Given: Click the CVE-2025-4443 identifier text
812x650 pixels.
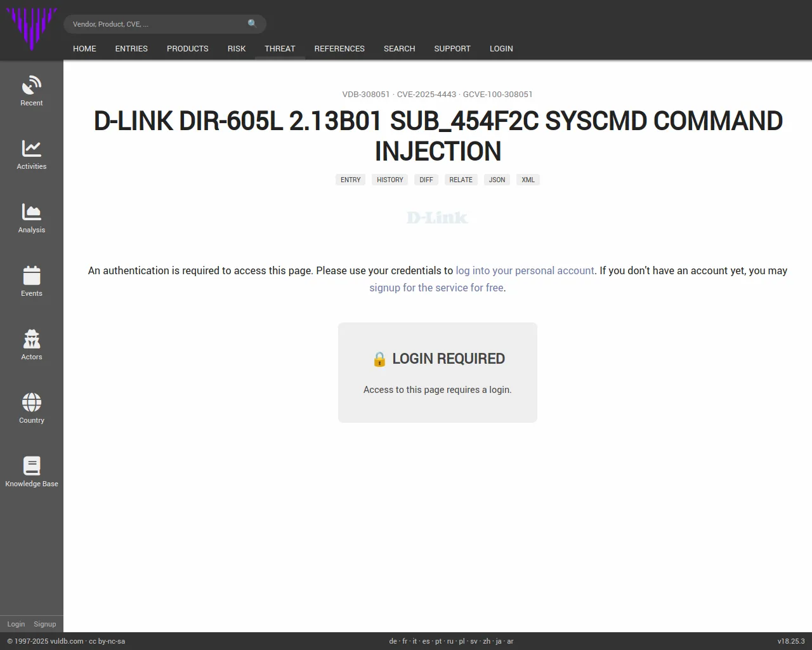Looking at the screenshot, I should (x=427, y=94).
